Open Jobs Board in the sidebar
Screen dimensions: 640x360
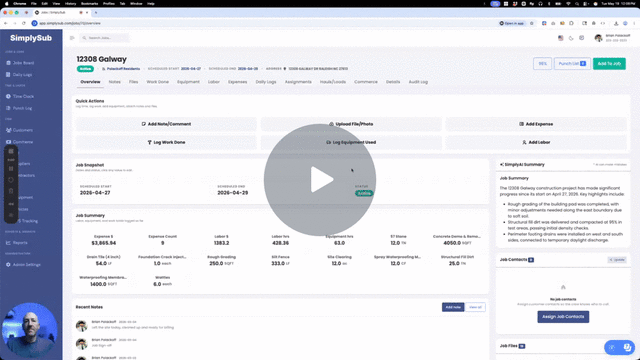pos(20,63)
